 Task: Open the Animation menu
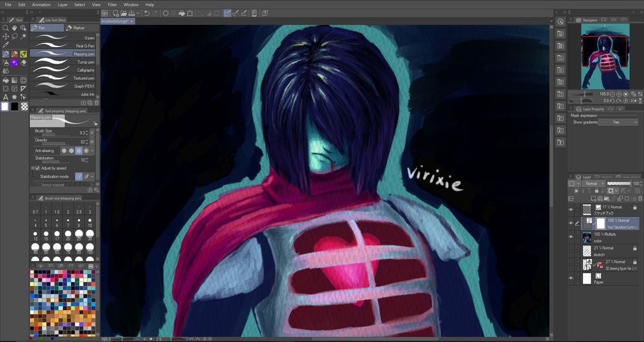pyautogui.click(x=41, y=5)
